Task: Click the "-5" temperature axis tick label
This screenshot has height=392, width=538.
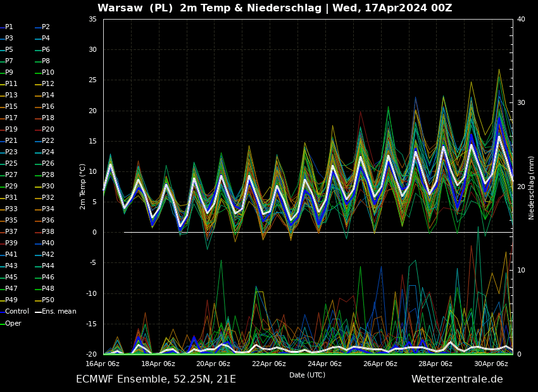Action: pyautogui.click(x=93, y=263)
